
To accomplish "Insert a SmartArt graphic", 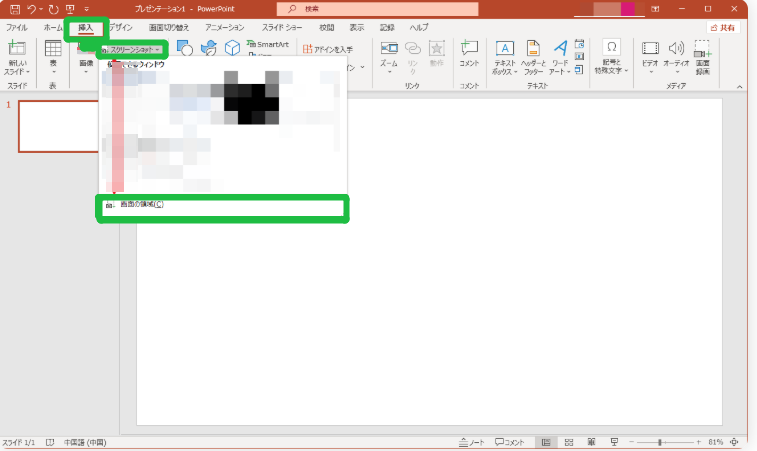I will [x=268, y=44].
